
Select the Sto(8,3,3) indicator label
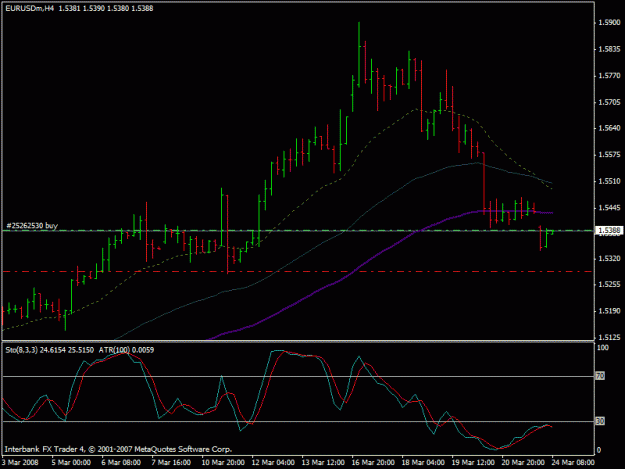pyautogui.click(x=22, y=350)
